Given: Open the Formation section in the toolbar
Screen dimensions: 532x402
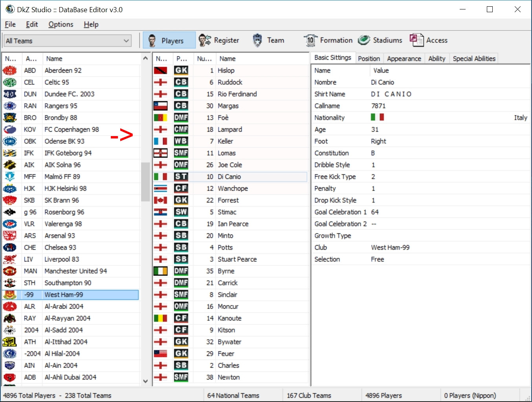Looking at the screenshot, I should (328, 40).
